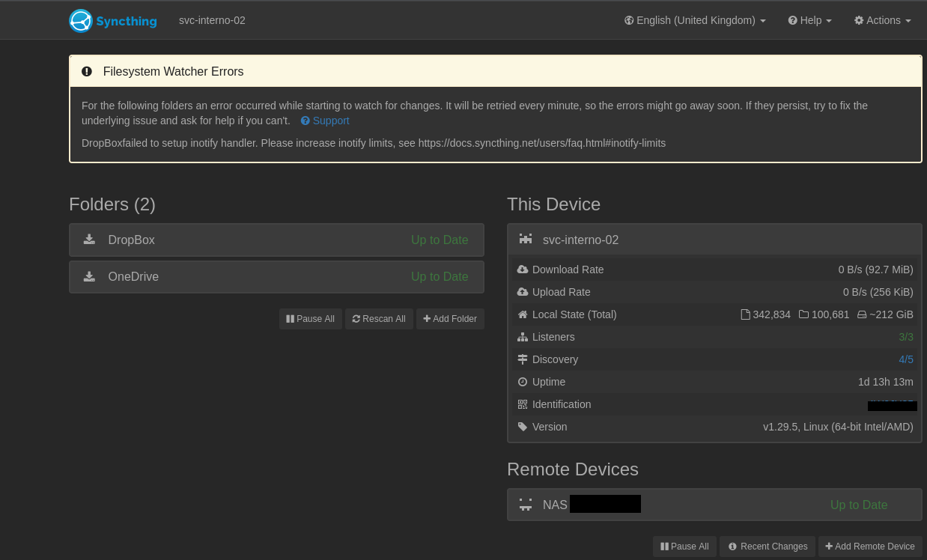Image resolution: width=927 pixels, height=560 pixels.
Task: Collapse the svc-interno-02 device panel
Action: coord(714,240)
